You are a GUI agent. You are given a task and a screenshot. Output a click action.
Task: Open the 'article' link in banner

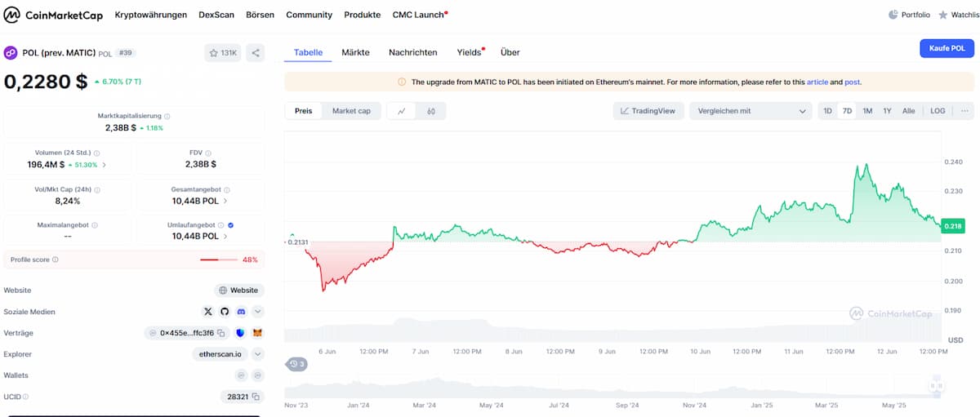point(817,82)
